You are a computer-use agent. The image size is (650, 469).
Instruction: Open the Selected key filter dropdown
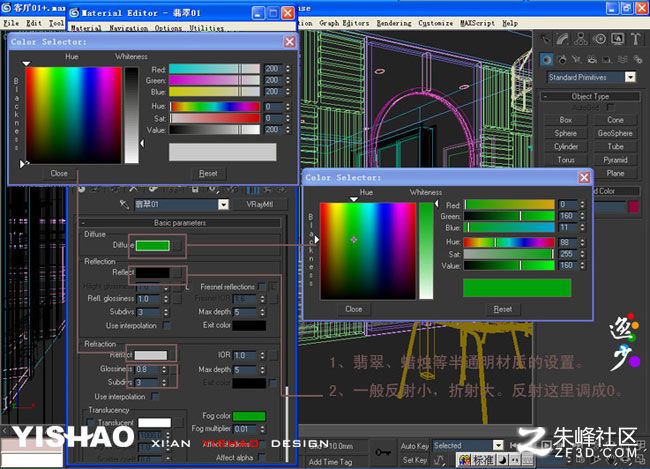[497, 445]
